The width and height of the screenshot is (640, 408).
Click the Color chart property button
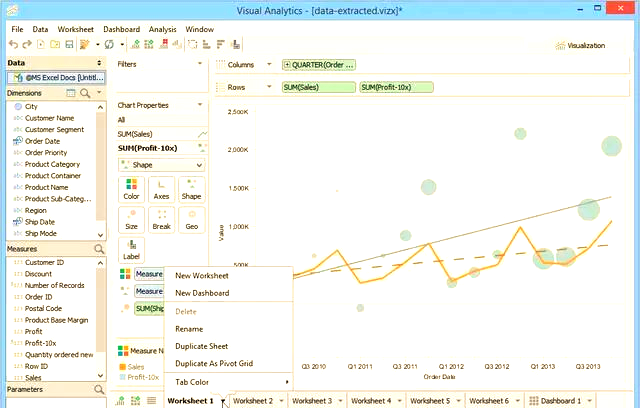coord(131,189)
